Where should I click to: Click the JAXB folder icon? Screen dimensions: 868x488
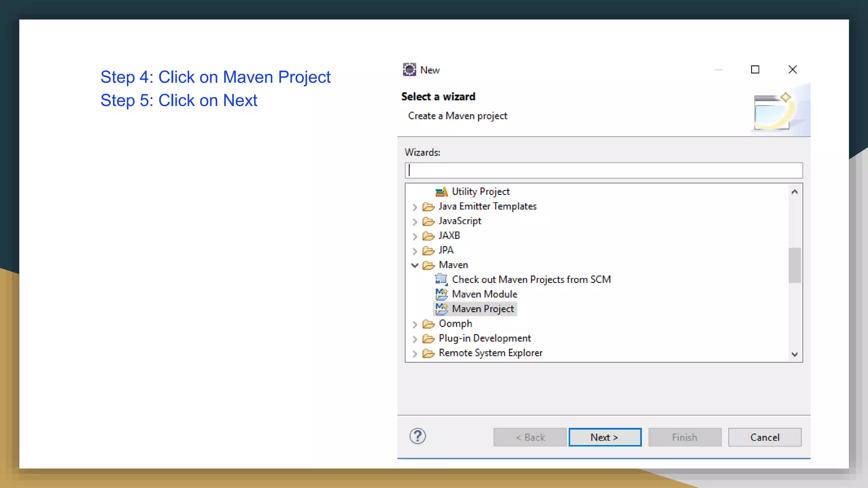point(428,236)
